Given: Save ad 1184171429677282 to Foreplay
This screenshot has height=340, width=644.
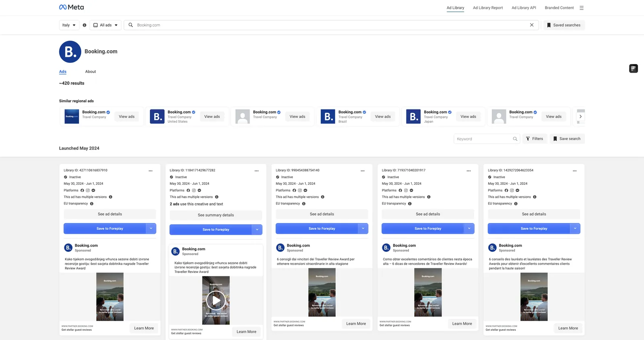Looking at the screenshot, I should point(211,230).
